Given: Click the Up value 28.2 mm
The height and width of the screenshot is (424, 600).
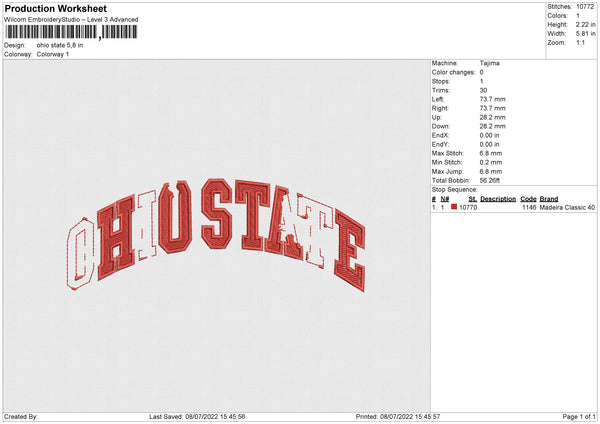Looking at the screenshot, I should pyautogui.click(x=492, y=117).
